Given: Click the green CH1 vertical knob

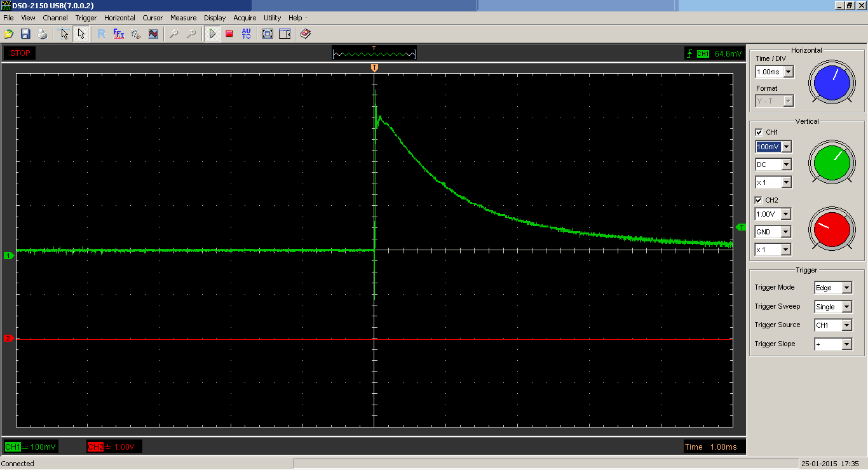Looking at the screenshot, I should [832, 163].
